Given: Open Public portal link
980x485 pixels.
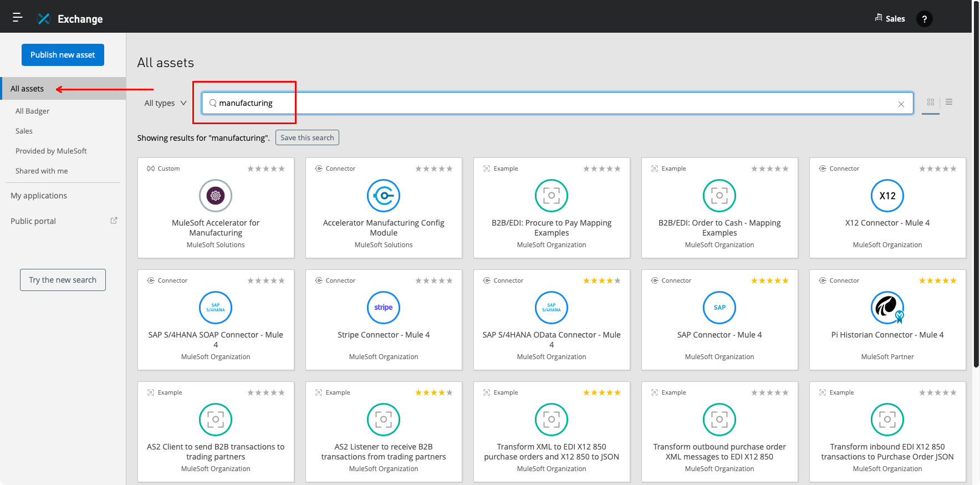Looking at the screenshot, I should (33, 221).
